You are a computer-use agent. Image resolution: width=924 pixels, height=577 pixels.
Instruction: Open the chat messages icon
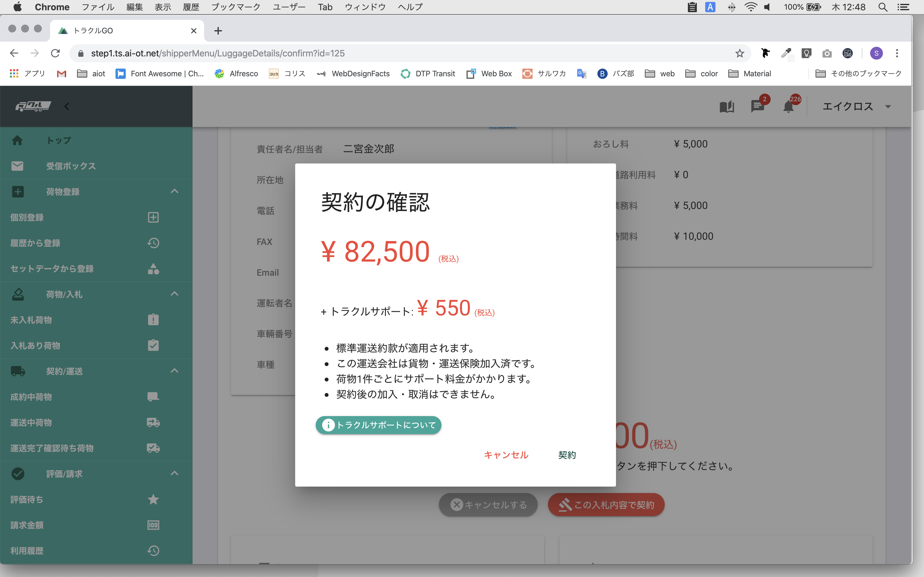click(757, 106)
